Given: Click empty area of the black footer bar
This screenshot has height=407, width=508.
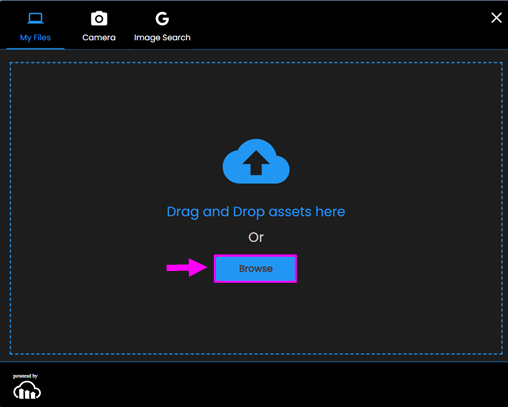Looking at the screenshot, I should tap(267, 384).
